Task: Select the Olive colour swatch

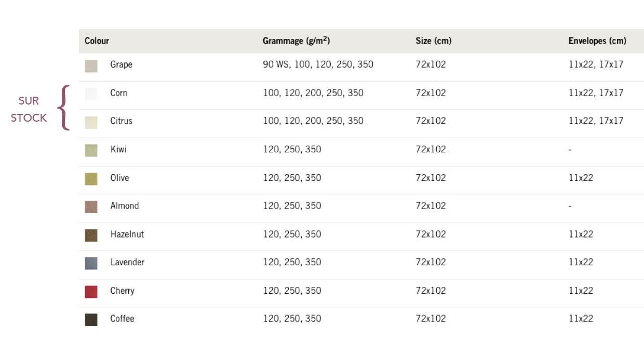Action: pyautogui.click(x=91, y=179)
